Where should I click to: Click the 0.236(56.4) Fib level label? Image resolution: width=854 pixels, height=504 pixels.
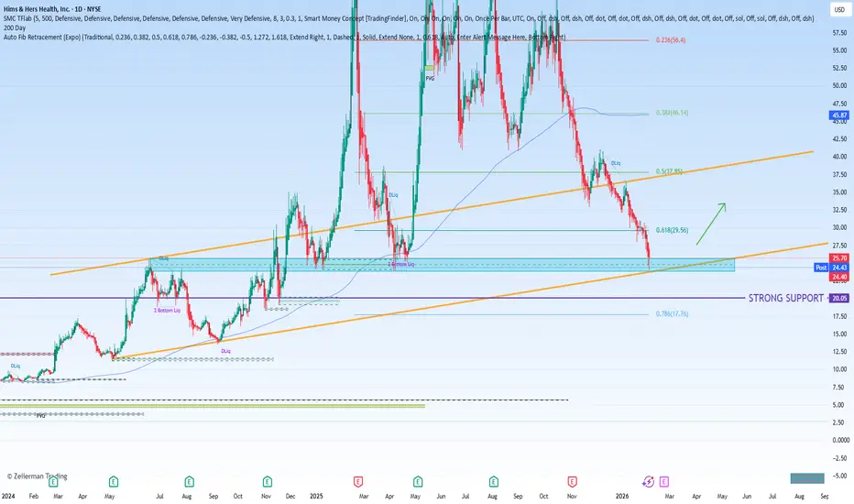[x=671, y=40]
